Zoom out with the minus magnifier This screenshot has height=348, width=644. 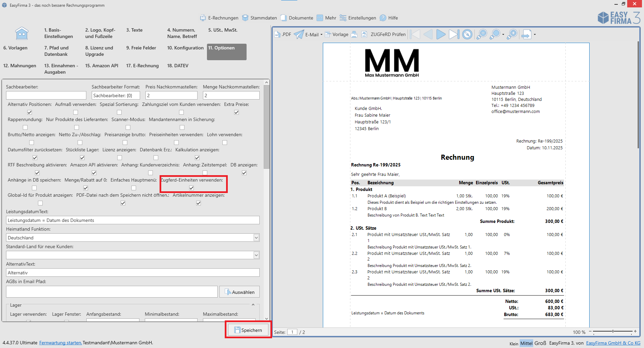[482, 34]
